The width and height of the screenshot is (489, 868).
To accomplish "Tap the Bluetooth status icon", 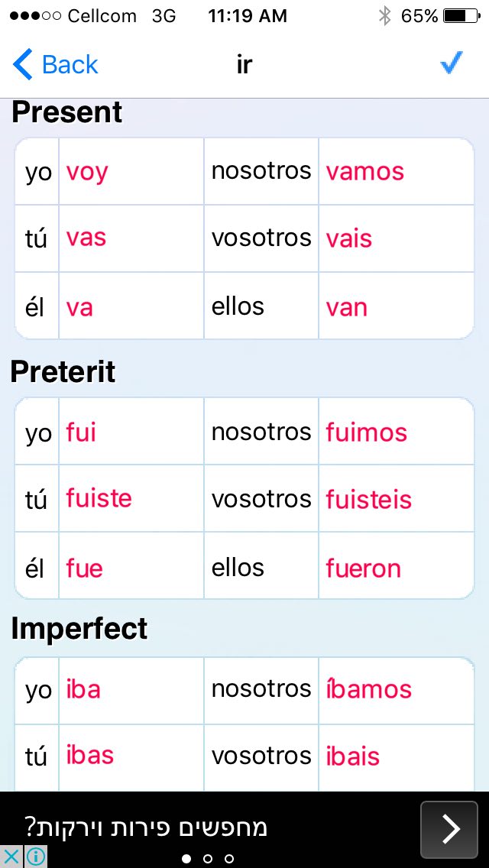I will click(384, 16).
